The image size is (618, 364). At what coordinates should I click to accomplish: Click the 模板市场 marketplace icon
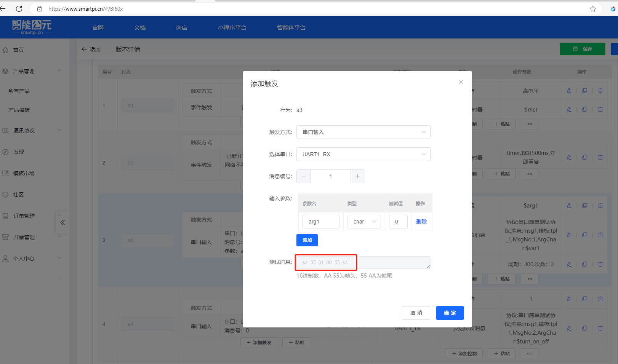pos(5,173)
